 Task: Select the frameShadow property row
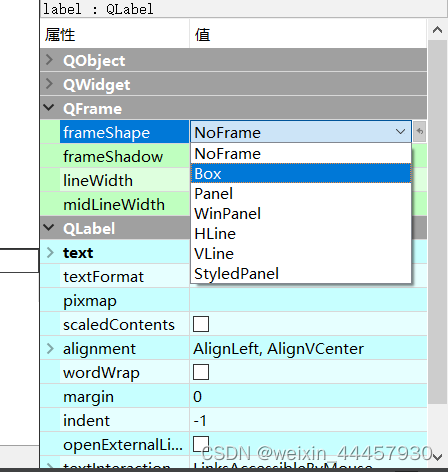tap(115, 156)
